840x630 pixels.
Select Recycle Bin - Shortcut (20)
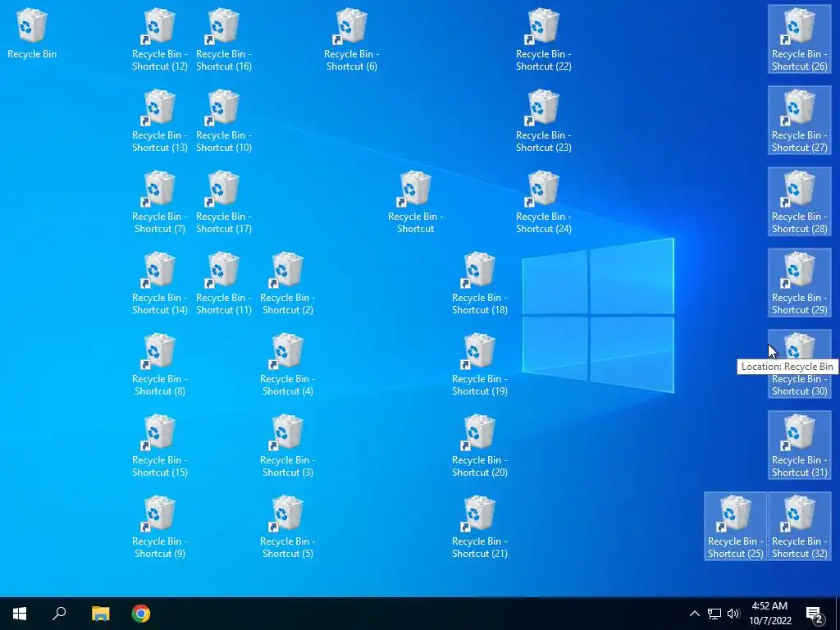pos(479,445)
